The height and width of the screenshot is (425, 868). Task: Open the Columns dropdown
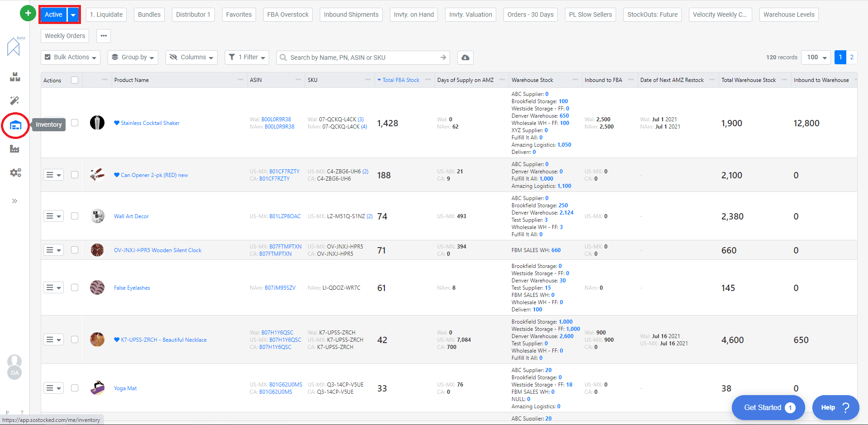pyautogui.click(x=191, y=57)
